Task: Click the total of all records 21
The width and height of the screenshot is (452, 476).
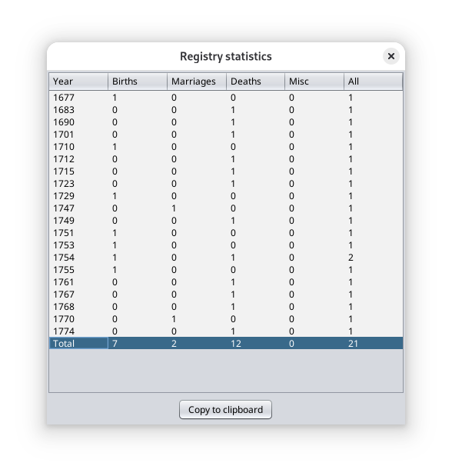Action: (x=353, y=343)
